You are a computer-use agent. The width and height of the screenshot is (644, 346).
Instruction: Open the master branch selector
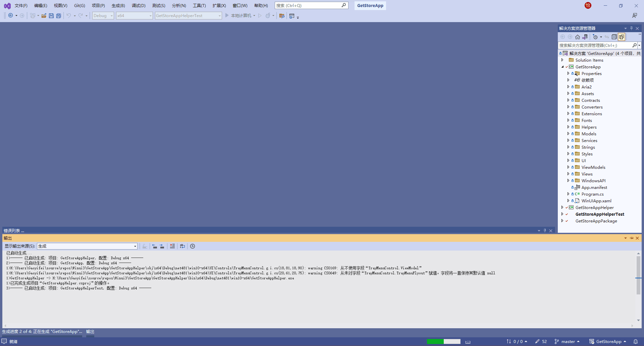567,342
